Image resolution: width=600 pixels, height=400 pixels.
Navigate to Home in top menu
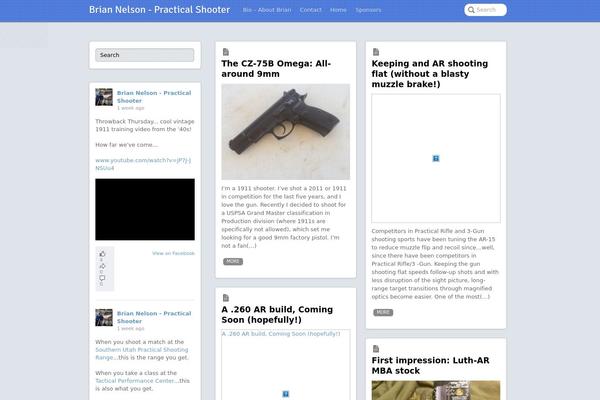pos(338,10)
